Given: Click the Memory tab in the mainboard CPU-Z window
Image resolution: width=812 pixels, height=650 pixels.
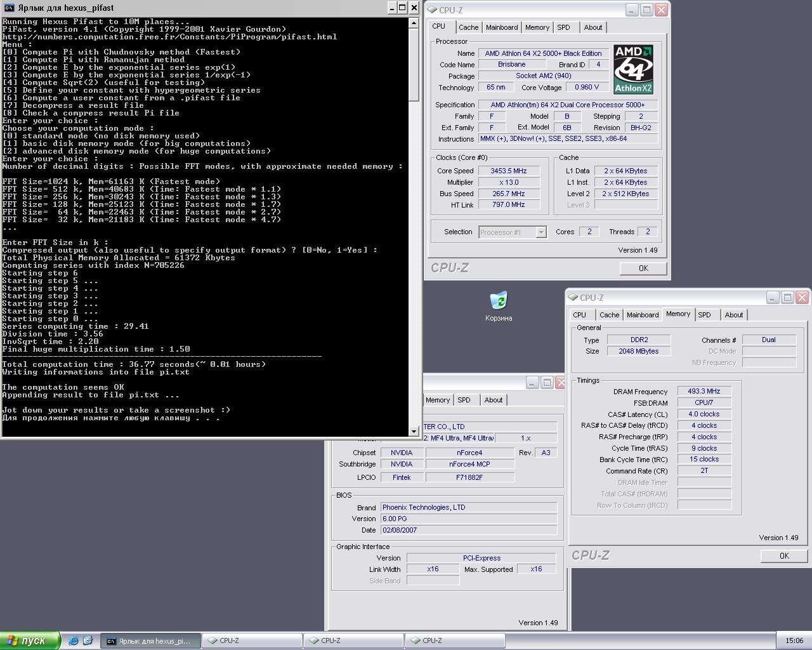Looking at the screenshot, I should (x=437, y=400).
